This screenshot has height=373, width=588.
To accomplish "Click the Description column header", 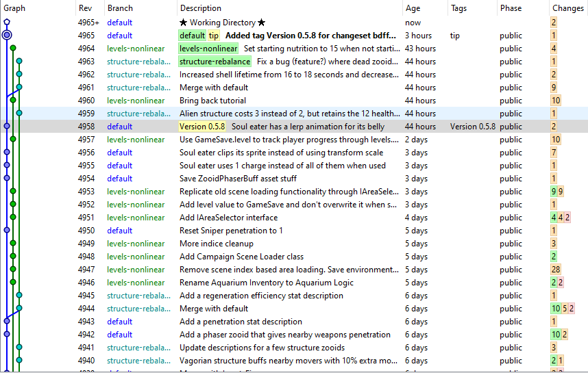I will [201, 8].
